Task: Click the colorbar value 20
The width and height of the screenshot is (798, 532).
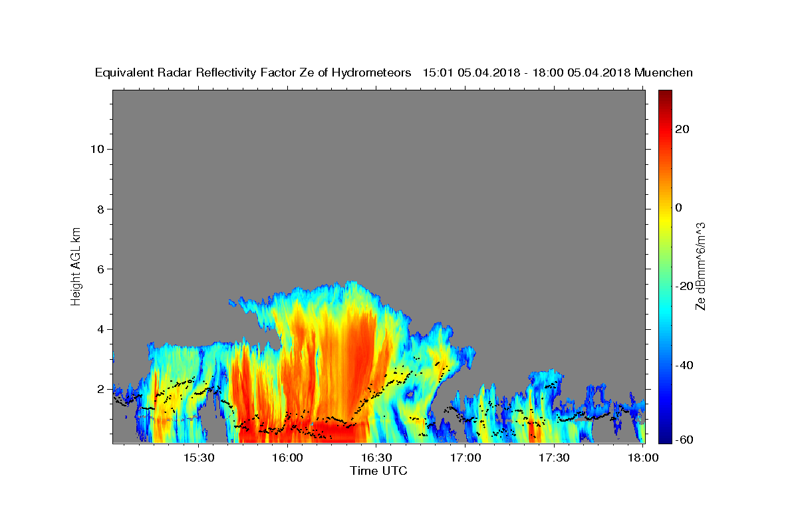Action: point(682,129)
